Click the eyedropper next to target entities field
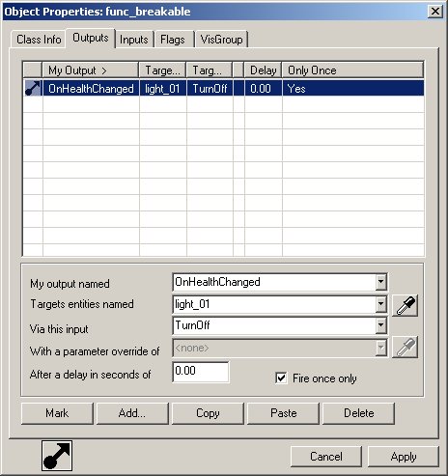The image size is (448, 476). click(406, 305)
